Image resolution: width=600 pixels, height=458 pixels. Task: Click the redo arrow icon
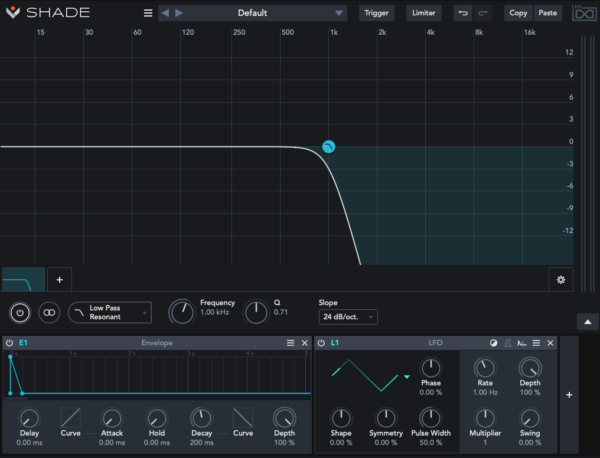483,13
